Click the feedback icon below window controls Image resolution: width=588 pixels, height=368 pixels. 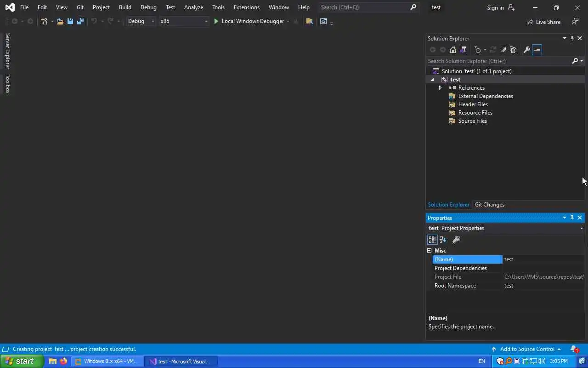click(x=575, y=22)
